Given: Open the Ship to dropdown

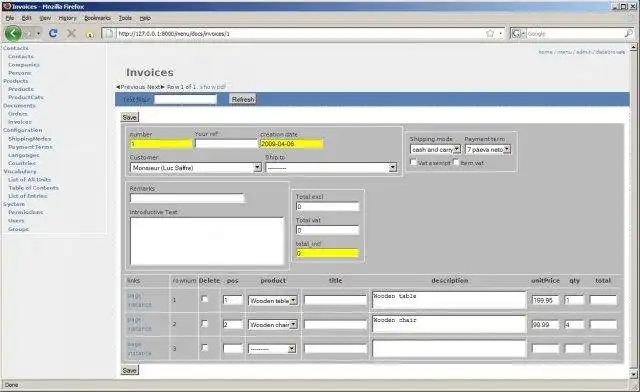Looking at the screenshot, I should pos(331,167).
